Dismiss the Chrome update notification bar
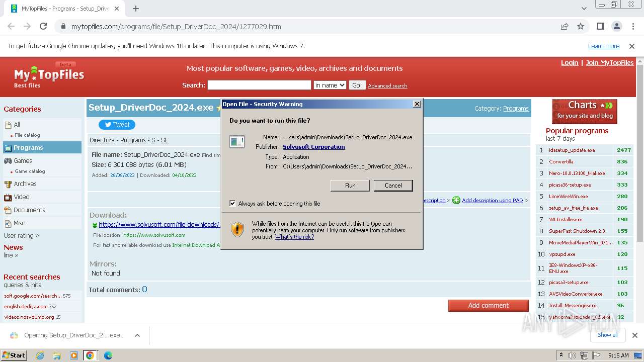Screen dimensions: 644x362 click(632, 46)
